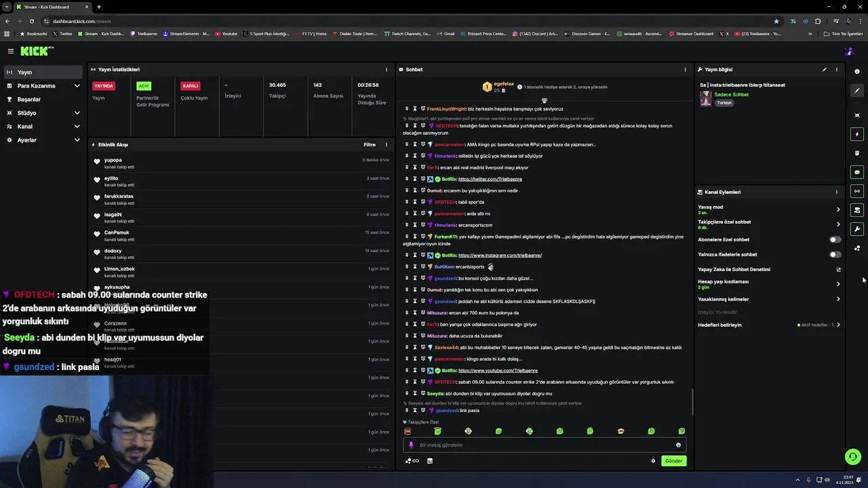This screenshot has width=868, height=488.
Task: Open the Yayın İstatistikleri panel three-dot menu
Action: click(387, 69)
